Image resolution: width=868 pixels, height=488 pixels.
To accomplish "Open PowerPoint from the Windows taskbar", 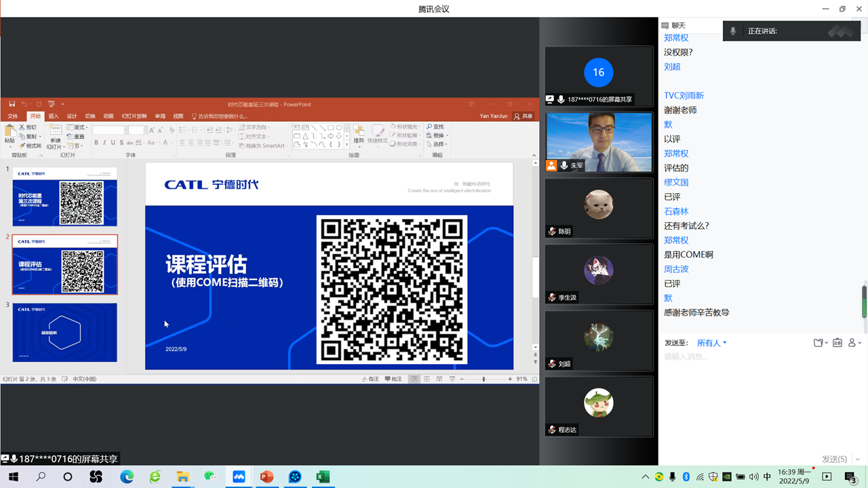I will click(x=267, y=477).
